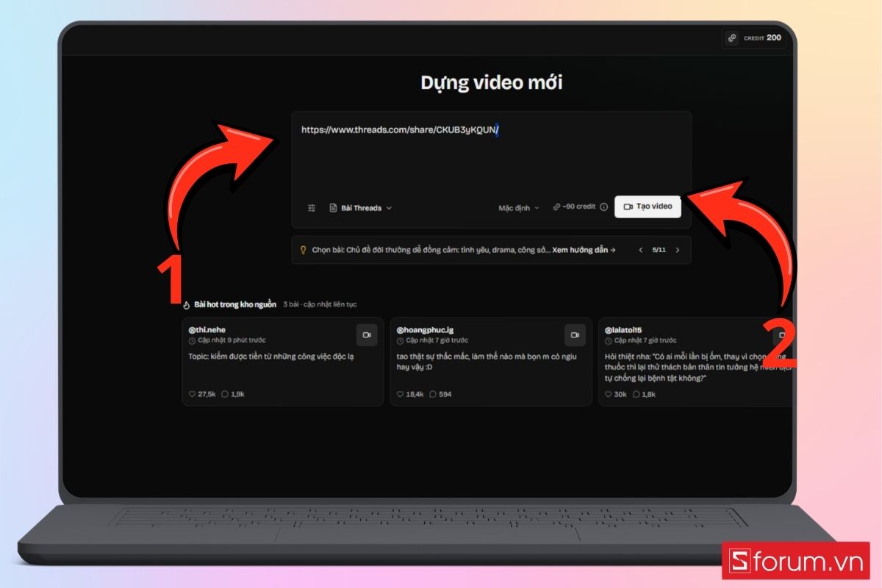Viewport: 882px width, 588px height.
Task: Open the settings sliders icon
Action: (312, 208)
